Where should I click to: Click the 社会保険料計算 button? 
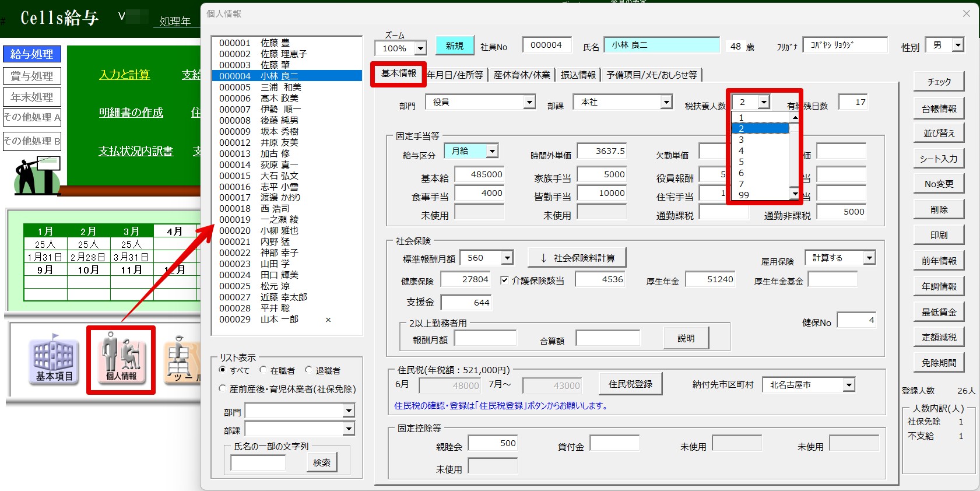(577, 258)
